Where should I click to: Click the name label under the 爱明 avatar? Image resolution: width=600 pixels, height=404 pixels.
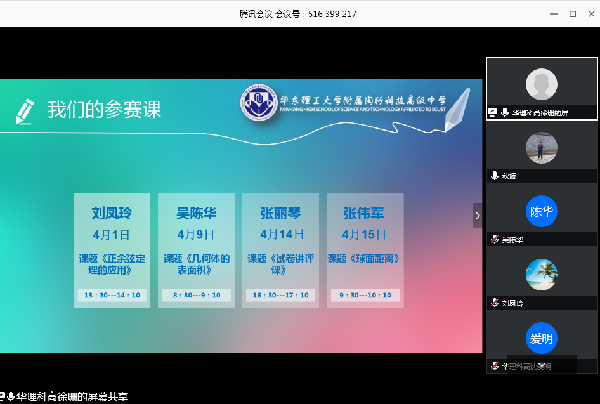tap(527, 367)
